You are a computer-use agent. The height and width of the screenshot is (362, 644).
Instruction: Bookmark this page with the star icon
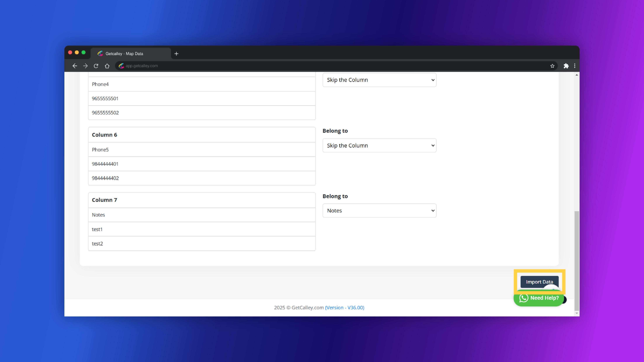coord(552,66)
